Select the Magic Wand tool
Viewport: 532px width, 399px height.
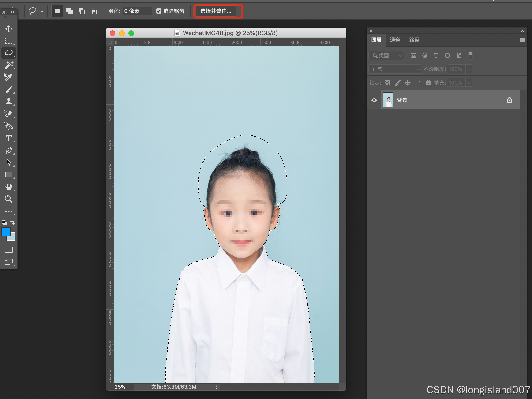(9, 65)
